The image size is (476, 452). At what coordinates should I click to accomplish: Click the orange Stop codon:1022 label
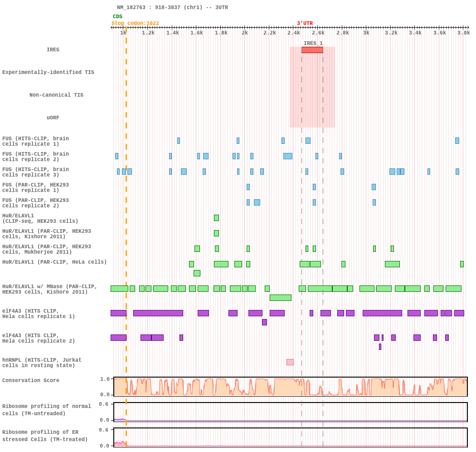tap(135, 23)
